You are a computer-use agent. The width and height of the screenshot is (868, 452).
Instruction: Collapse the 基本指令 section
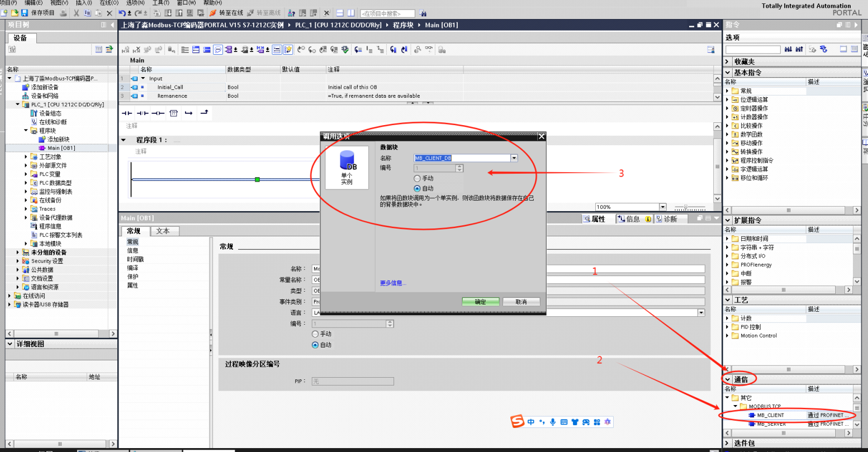(728, 73)
